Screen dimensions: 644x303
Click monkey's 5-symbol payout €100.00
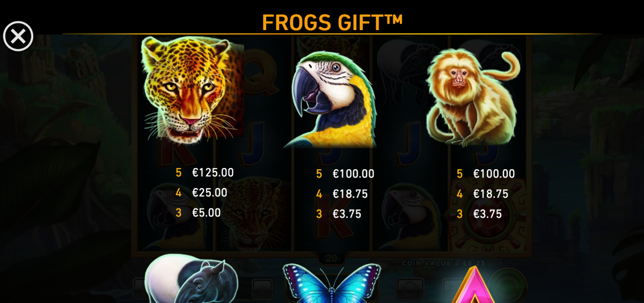click(x=494, y=174)
